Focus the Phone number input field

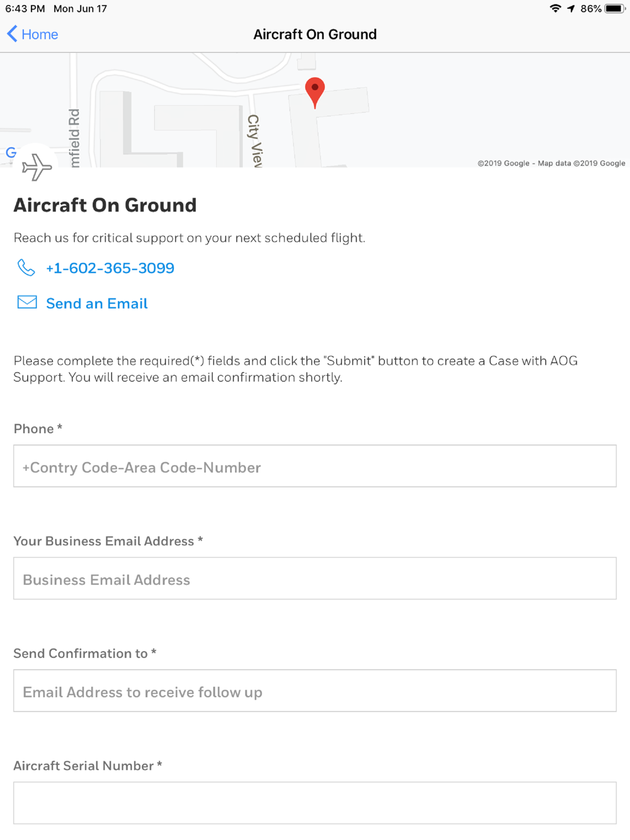315,466
